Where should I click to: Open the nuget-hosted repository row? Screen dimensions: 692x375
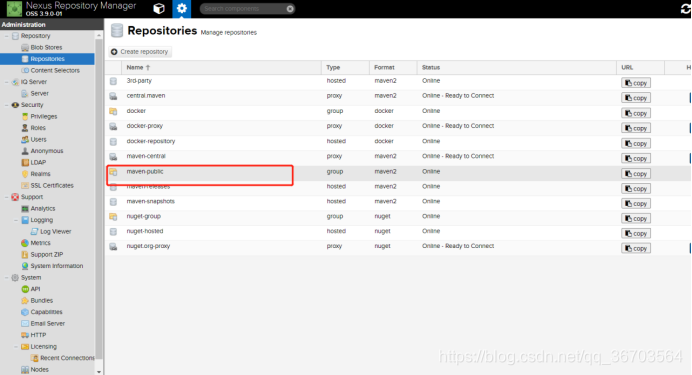click(x=398, y=232)
